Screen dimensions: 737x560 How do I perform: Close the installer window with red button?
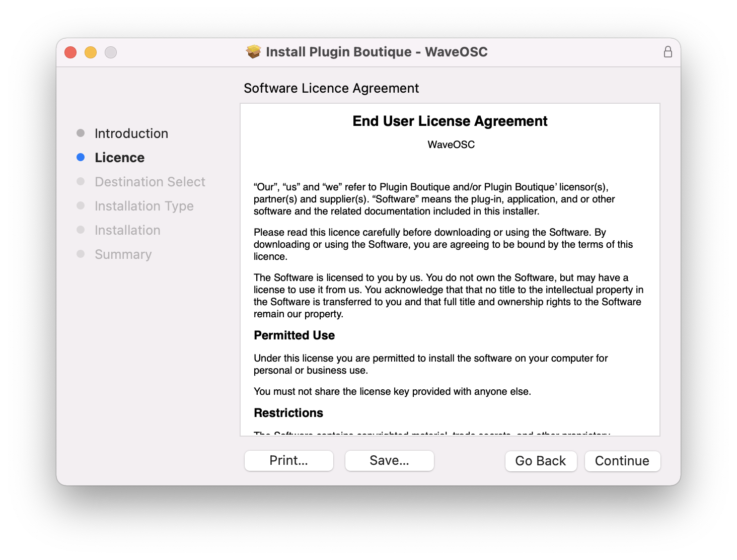[x=70, y=52]
